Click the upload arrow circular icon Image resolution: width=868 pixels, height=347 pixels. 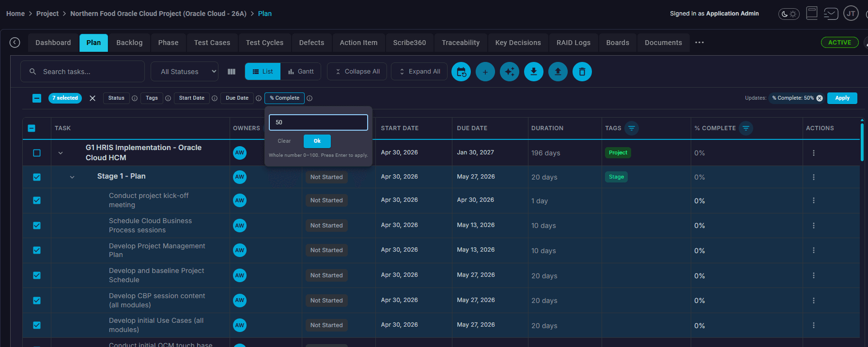[x=558, y=72]
